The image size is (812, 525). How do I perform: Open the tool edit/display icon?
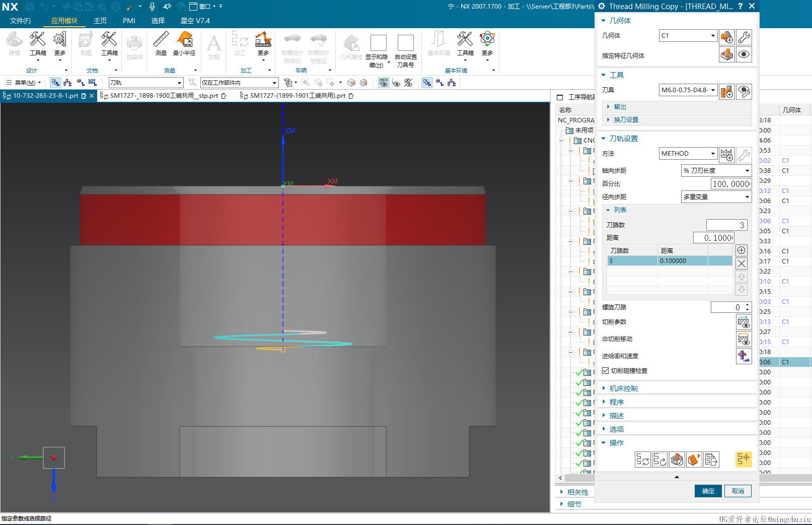pyautogui.click(x=744, y=92)
